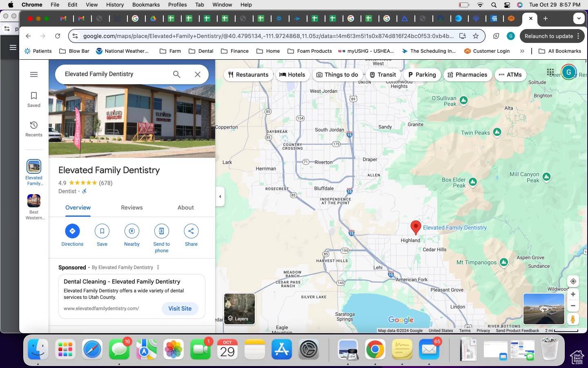Filter map by Parking
This screenshot has height=368, width=588.
pyautogui.click(x=422, y=75)
